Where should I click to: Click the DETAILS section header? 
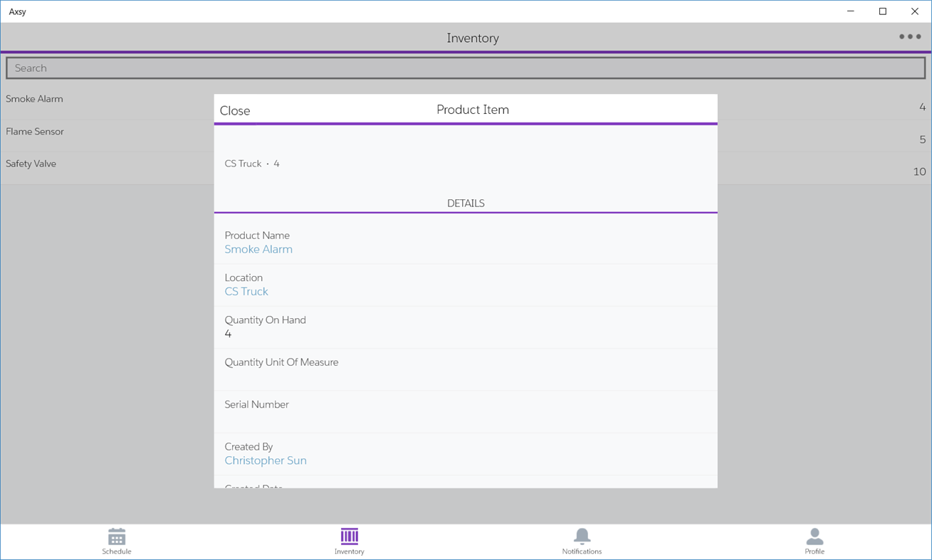click(x=466, y=203)
